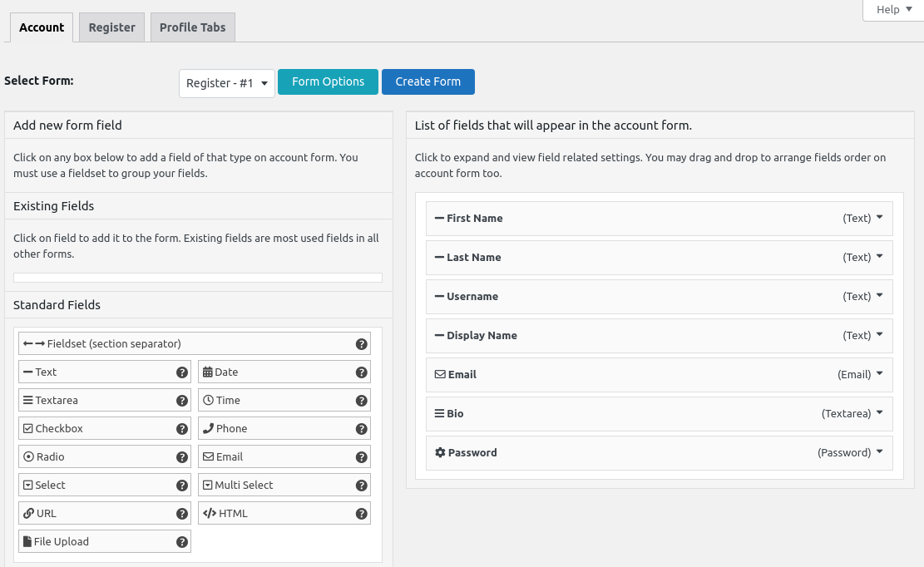Click help icon next to Phone field
Viewport: 924px width, 567px height.
point(361,429)
